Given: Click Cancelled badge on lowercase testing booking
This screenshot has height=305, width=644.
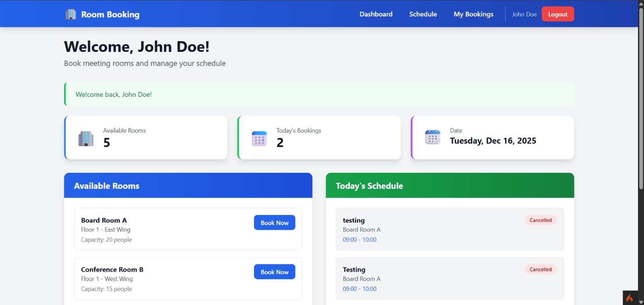Looking at the screenshot, I should pyautogui.click(x=541, y=220).
